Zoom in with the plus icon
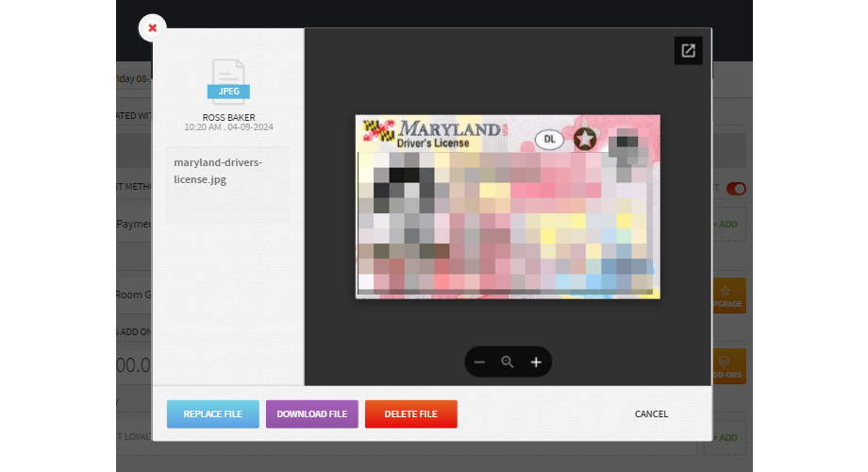The image size is (868, 472). [x=536, y=362]
